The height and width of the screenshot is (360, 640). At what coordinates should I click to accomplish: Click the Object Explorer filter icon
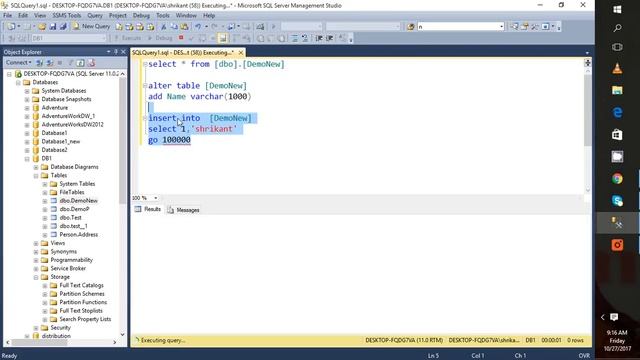(x=70, y=63)
